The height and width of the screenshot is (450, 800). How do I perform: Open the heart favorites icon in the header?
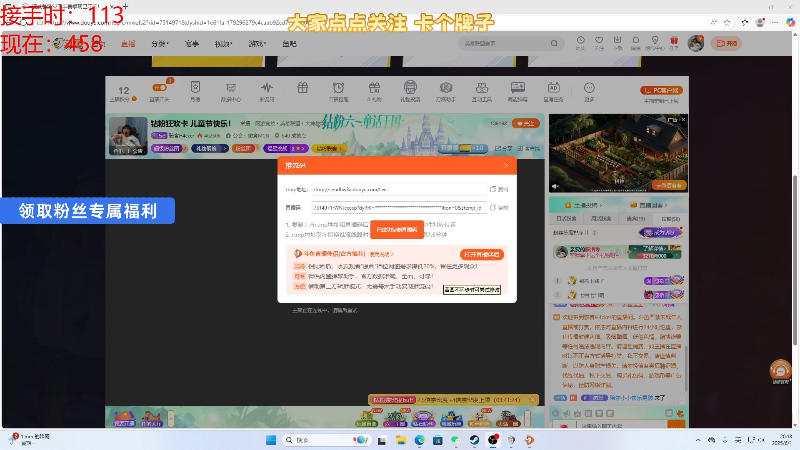point(599,42)
